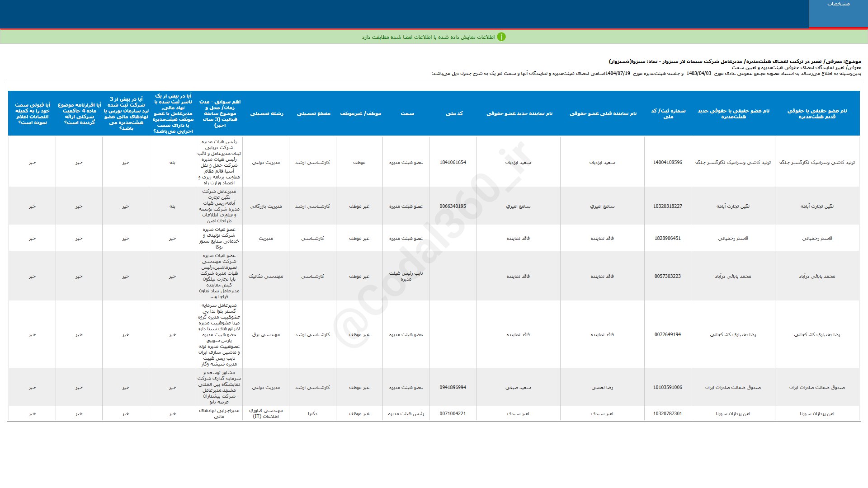Click the موظف/غیرموظف column header
The width and height of the screenshot is (868, 488).
360,113
